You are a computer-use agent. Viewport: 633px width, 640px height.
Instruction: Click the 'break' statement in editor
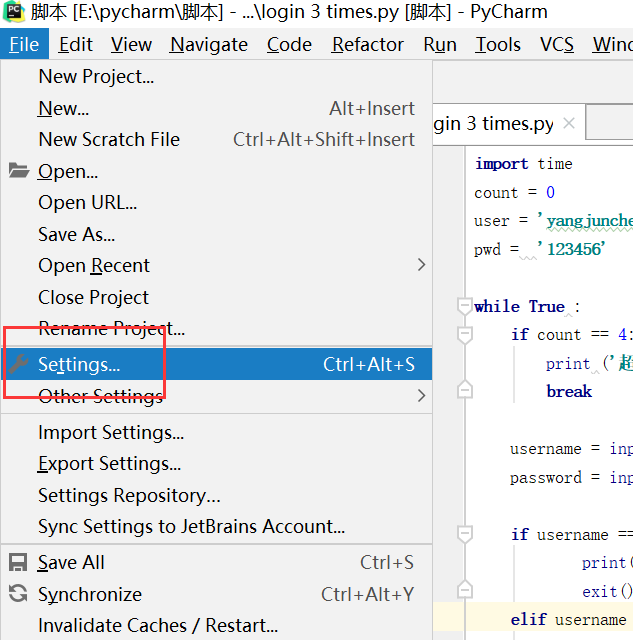(569, 391)
